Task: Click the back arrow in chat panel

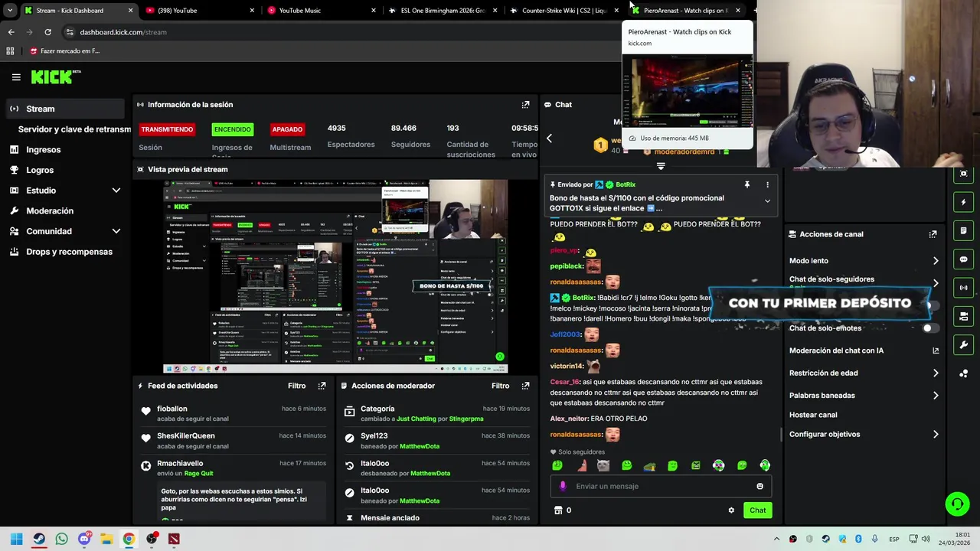Action: pos(549,139)
